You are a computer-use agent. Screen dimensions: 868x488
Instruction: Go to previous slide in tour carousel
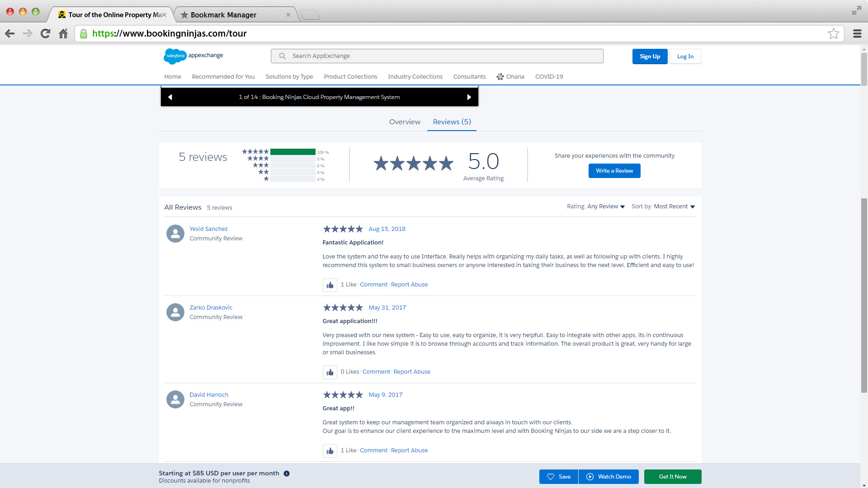point(170,97)
